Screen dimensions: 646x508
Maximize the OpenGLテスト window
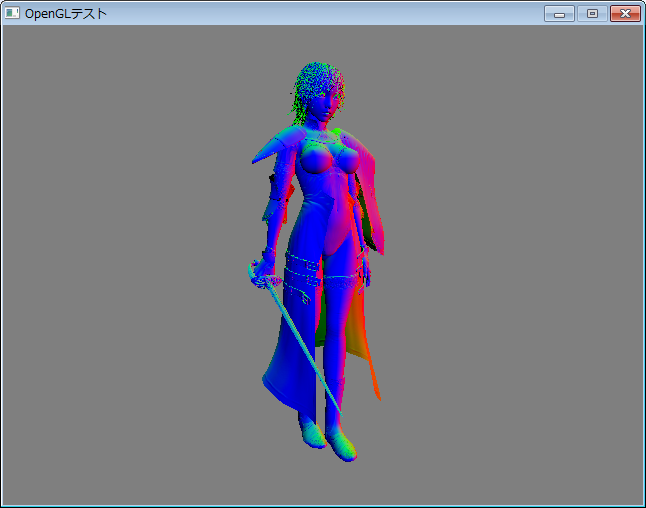click(592, 13)
